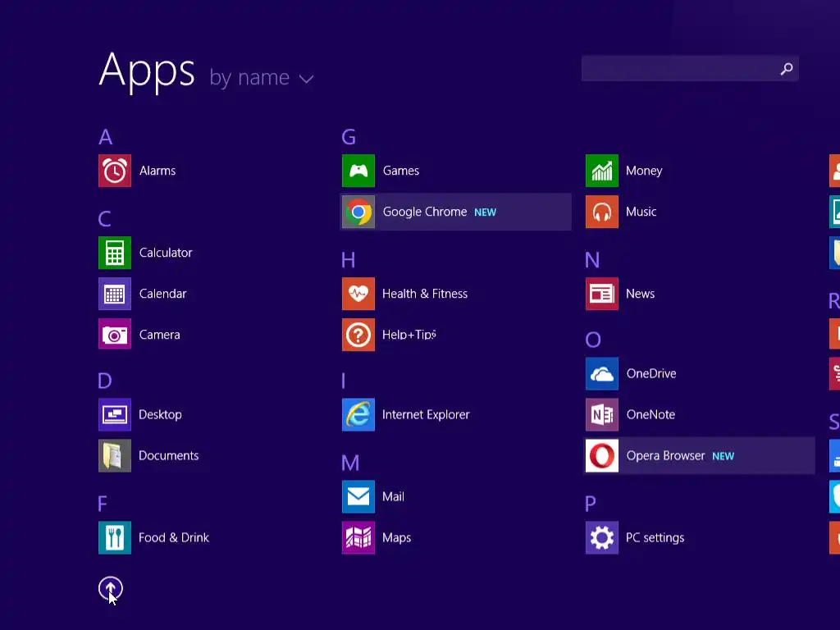Click the 'OneNote' text label
Screen dimensions: 840x630
click(x=651, y=414)
